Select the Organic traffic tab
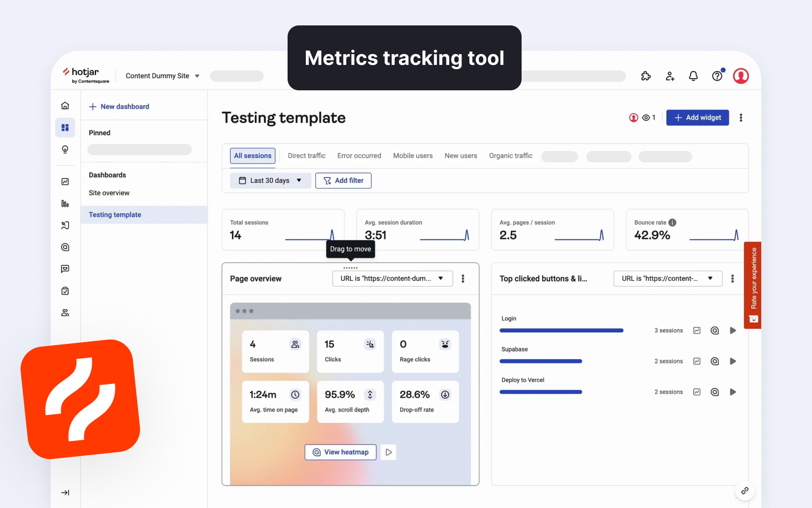This screenshot has width=812, height=508. click(510, 156)
